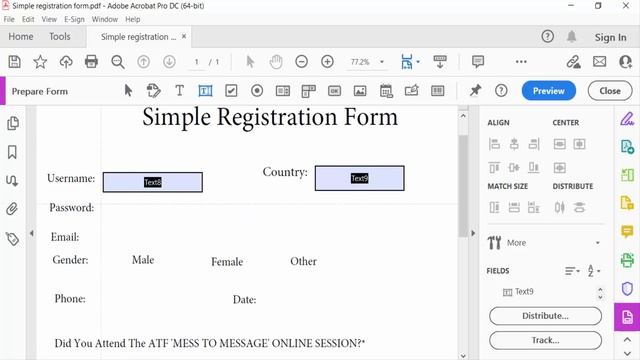Viewport: 640px width, 360px height.
Task: Click the Preview button
Action: 549,91
